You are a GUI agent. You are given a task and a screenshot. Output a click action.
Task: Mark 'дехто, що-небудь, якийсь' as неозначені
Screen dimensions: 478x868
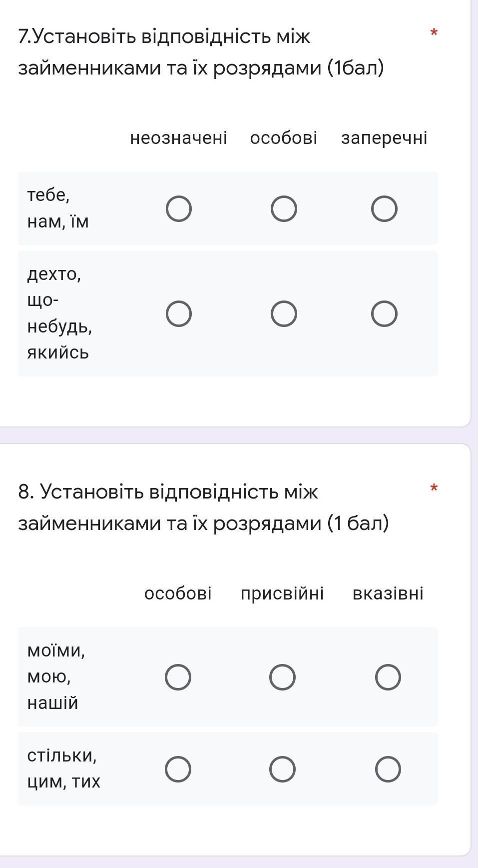(x=179, y=314)
